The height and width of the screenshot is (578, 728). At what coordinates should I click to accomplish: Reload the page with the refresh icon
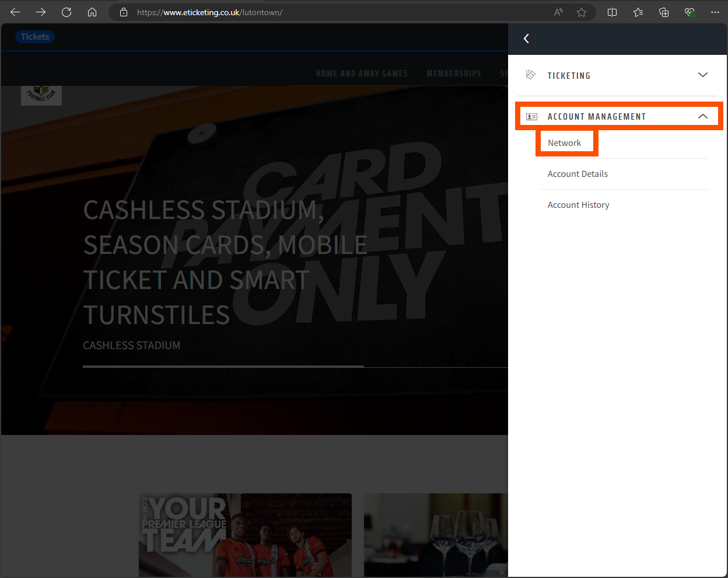click(x=66, y=12)
